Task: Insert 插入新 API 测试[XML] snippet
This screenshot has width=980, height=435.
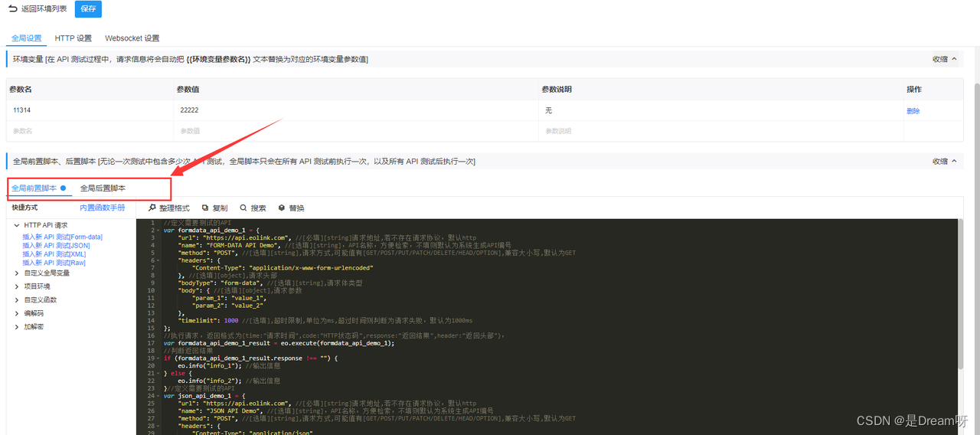Action: click(x=54, y=253)
